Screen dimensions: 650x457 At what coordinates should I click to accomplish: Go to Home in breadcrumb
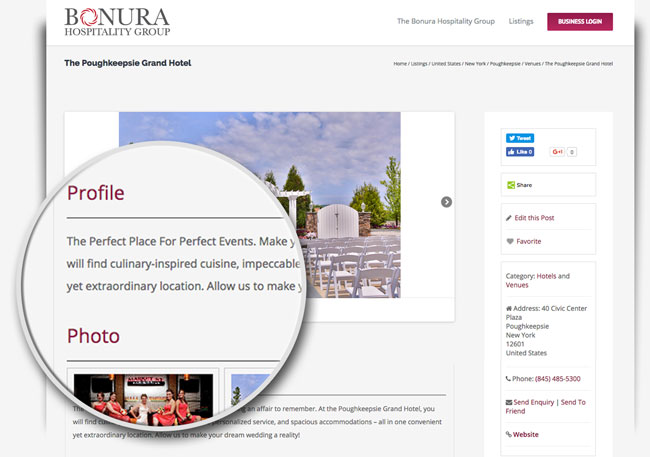(x=400, y=63)
